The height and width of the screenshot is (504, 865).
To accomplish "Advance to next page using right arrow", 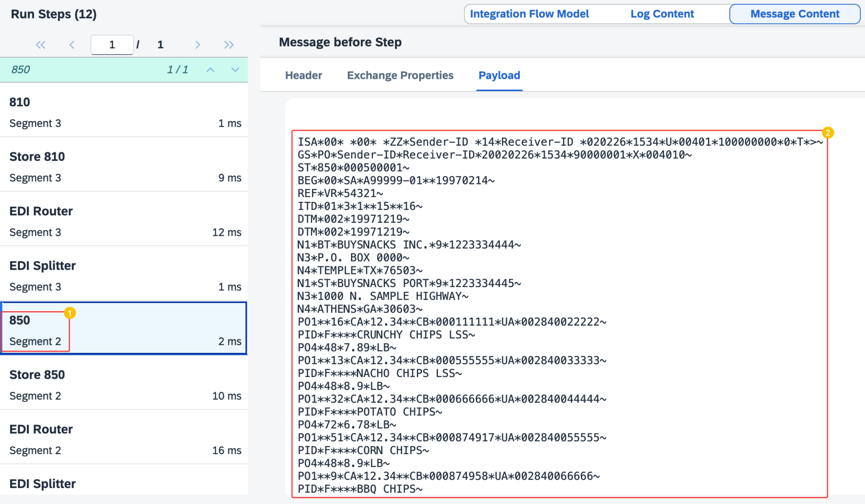I will coord(197,44).
